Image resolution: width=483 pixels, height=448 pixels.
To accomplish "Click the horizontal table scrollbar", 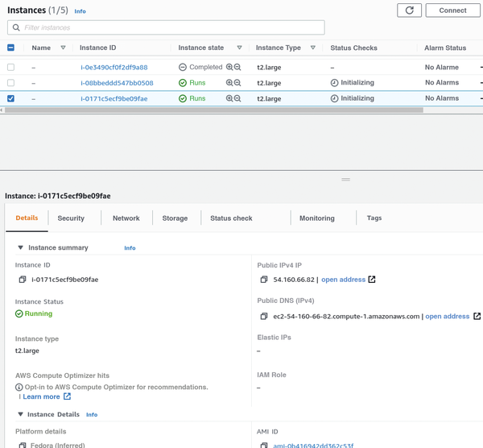I will click(x=214, y=110).
